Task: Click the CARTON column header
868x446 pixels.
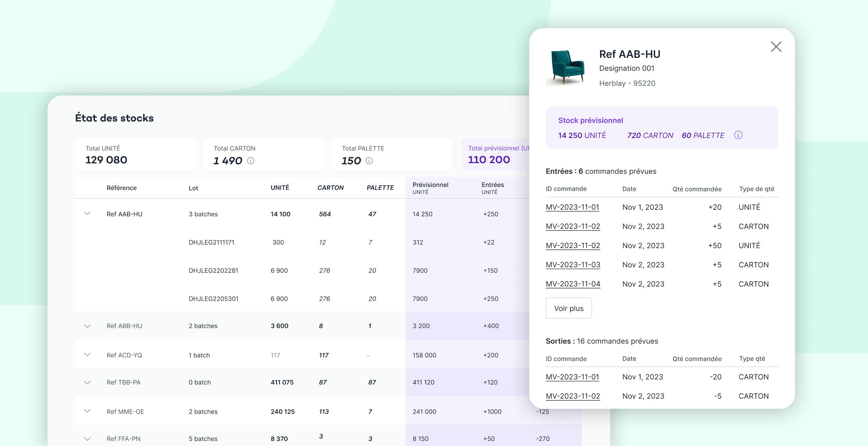Action: (330, 188)
